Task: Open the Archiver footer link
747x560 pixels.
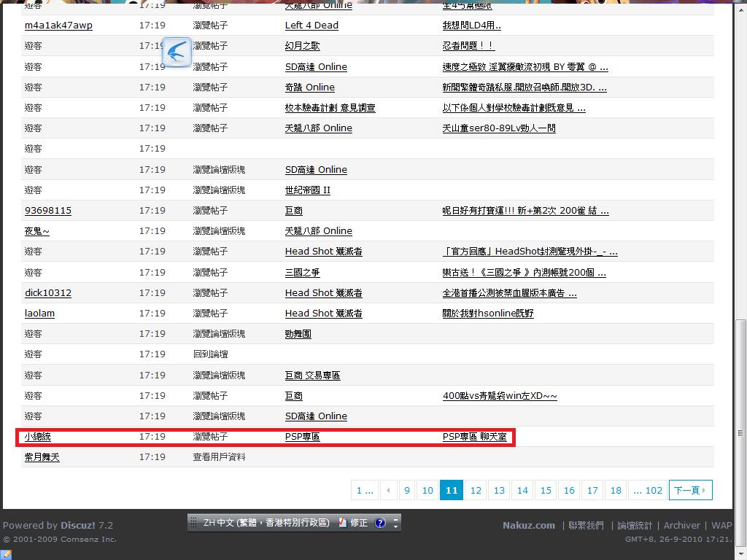Action: [x=682, y=525]
